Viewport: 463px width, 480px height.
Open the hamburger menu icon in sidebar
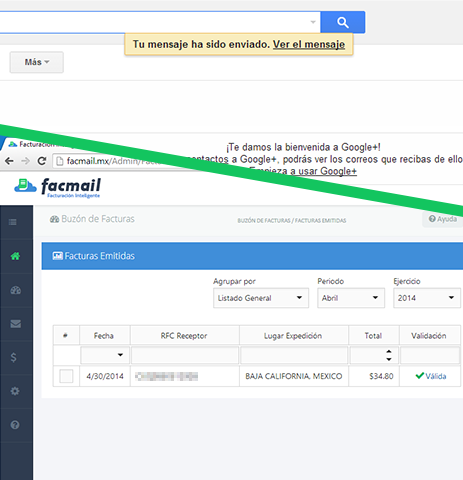click(x=13, y=222)
